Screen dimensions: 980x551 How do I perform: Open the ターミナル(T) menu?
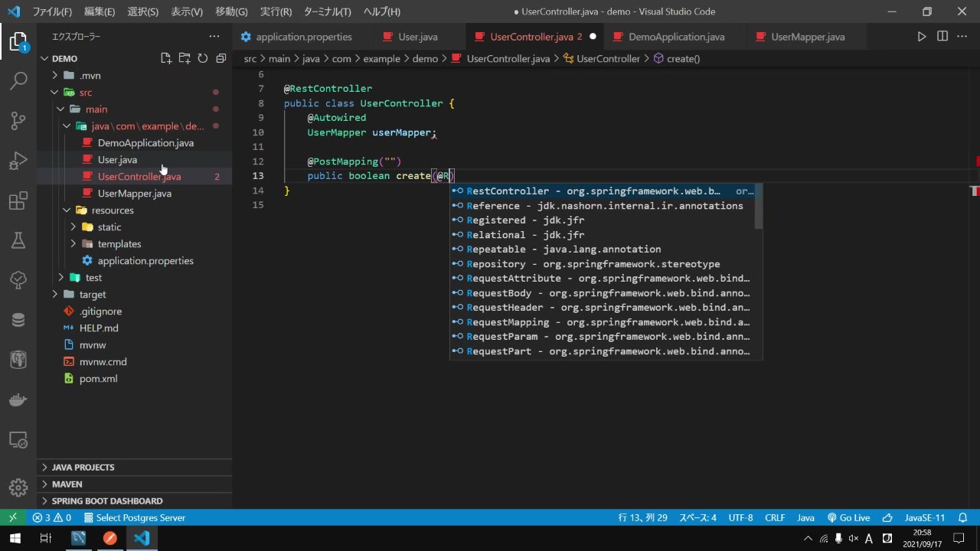pos(328,11)
